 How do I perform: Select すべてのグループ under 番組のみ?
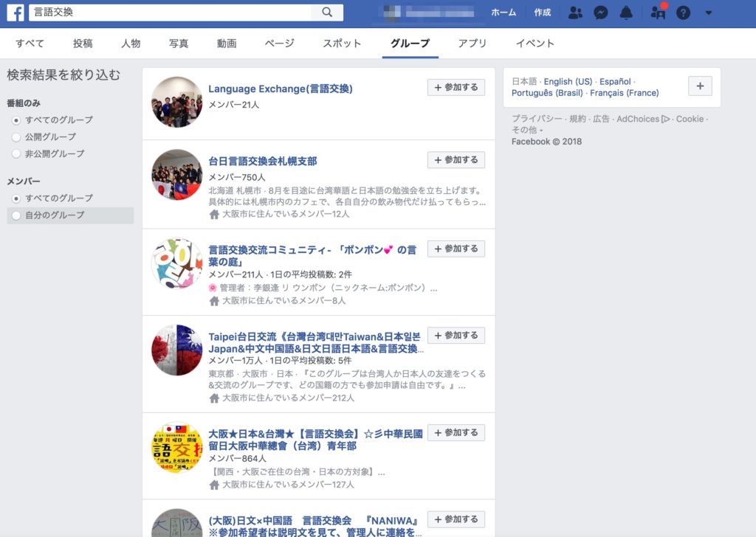tap(16, 120)
